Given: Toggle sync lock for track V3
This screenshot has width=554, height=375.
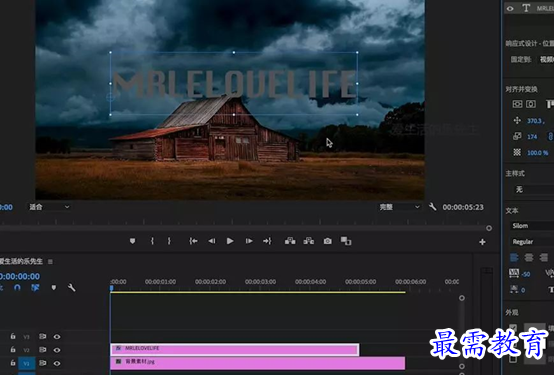Looking at the screenshot, I should (x=42, y=336).
